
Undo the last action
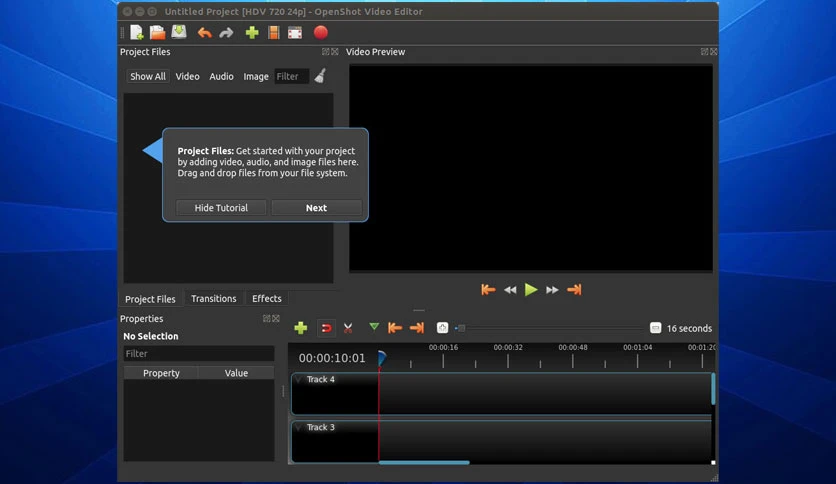(204, 33)
